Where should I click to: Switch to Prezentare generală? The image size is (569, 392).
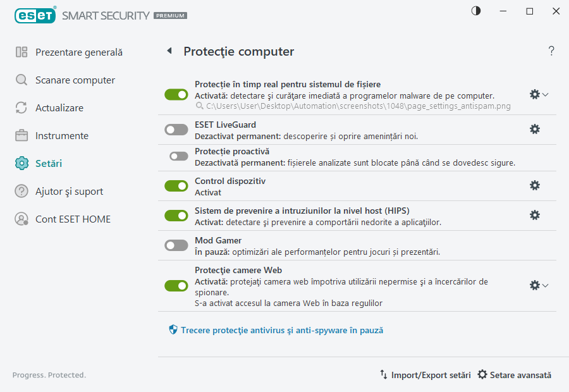click(81, 52)
